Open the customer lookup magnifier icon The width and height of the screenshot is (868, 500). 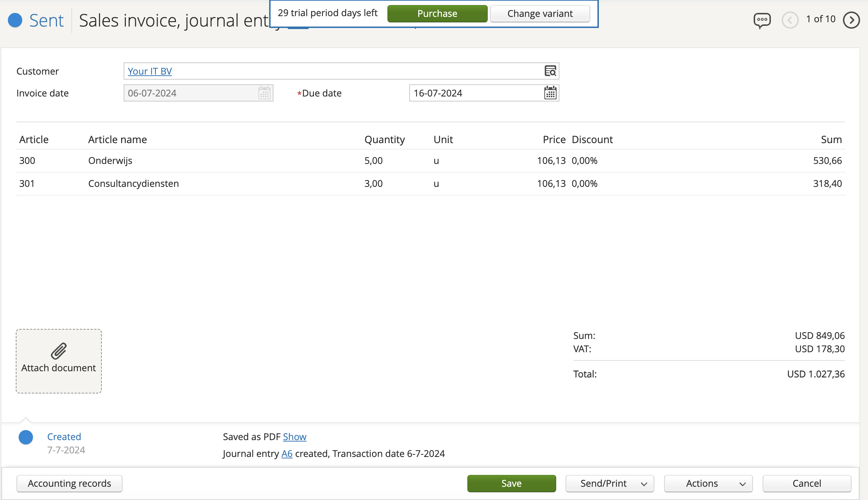pyautogui.click(x=551, y=71)
